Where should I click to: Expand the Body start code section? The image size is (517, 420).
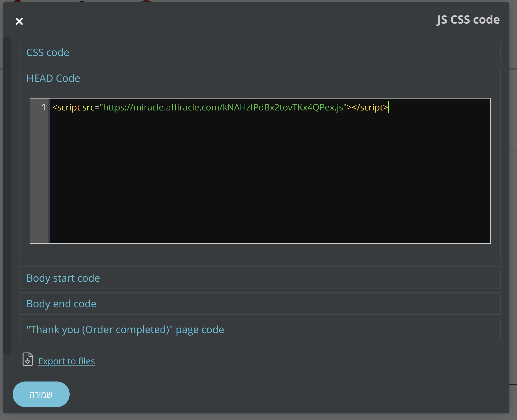pos(63,278)
